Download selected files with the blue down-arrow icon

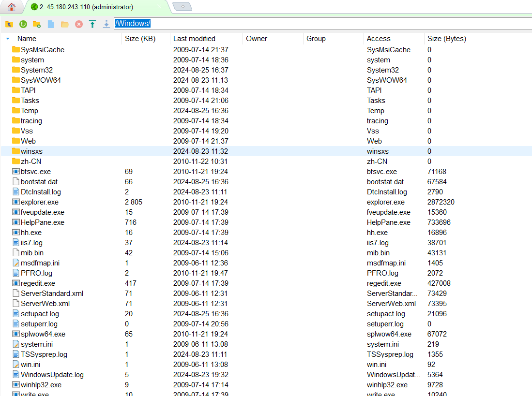[x=106, y=24]
